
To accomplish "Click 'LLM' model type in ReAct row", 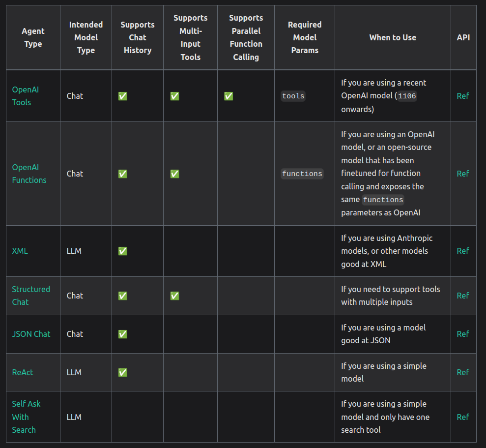I will pyautogui.click(x=74, y=372).
